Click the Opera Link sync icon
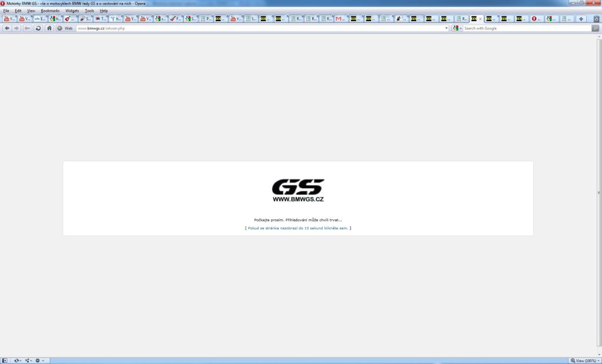602x364 pixels. pyautogui.click(x=17, y=360)
